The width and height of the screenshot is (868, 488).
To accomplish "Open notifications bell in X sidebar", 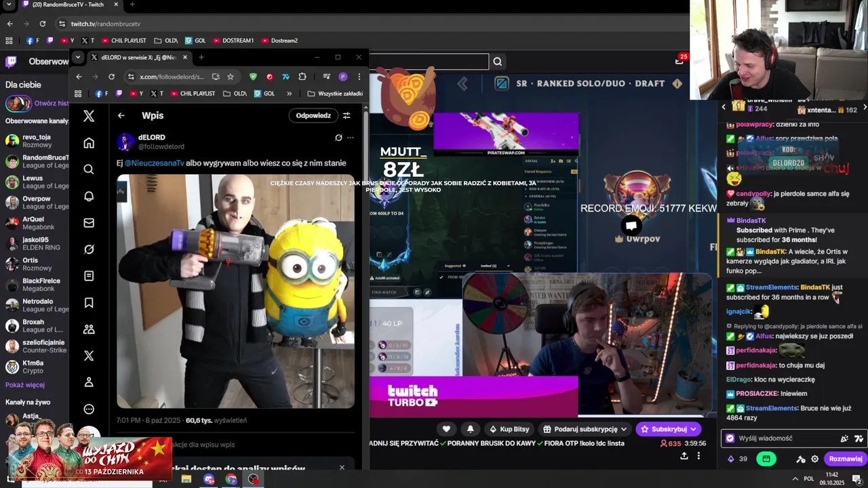I will pos(89,196).
